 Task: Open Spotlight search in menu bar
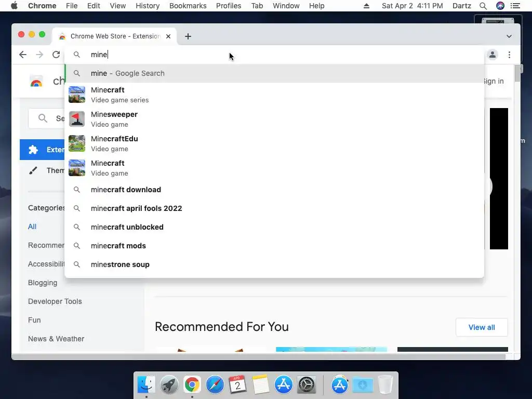pyautogui.click(x=483, y=6)
